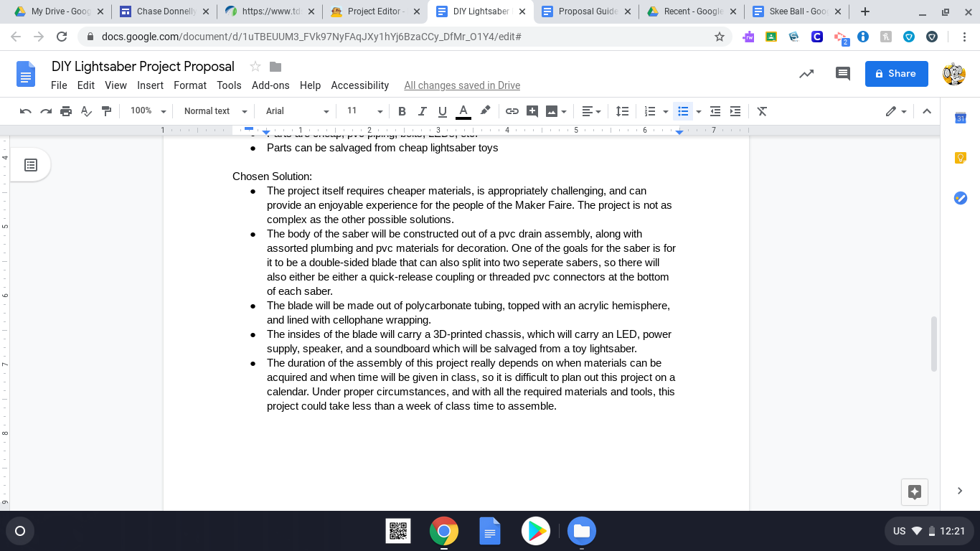Switch to the Skee Ball browser tab
Viewport: 980px width, 551px height.
click(x=796, y=11)
